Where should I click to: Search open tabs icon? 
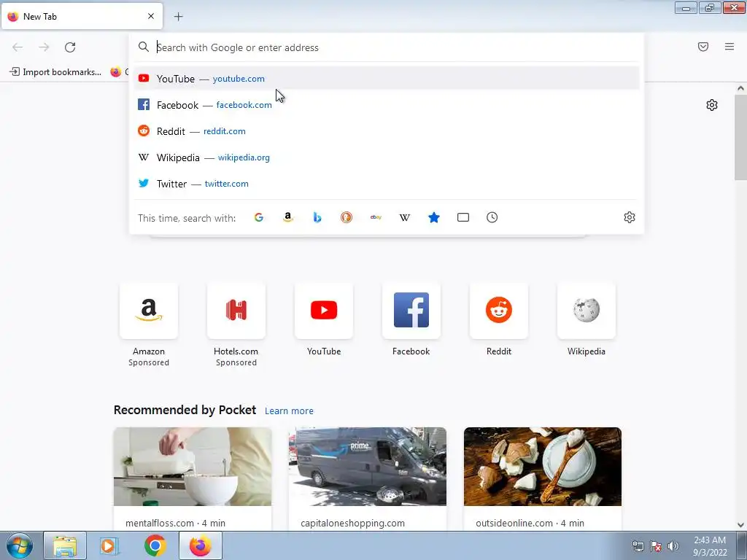coord(463,217)
